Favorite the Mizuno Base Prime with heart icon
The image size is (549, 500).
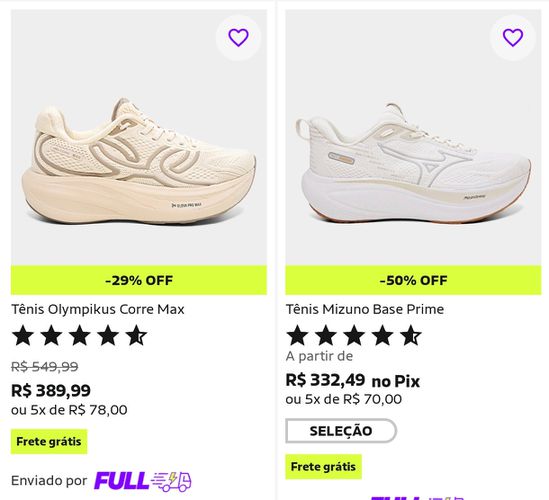tap(513, 37)
